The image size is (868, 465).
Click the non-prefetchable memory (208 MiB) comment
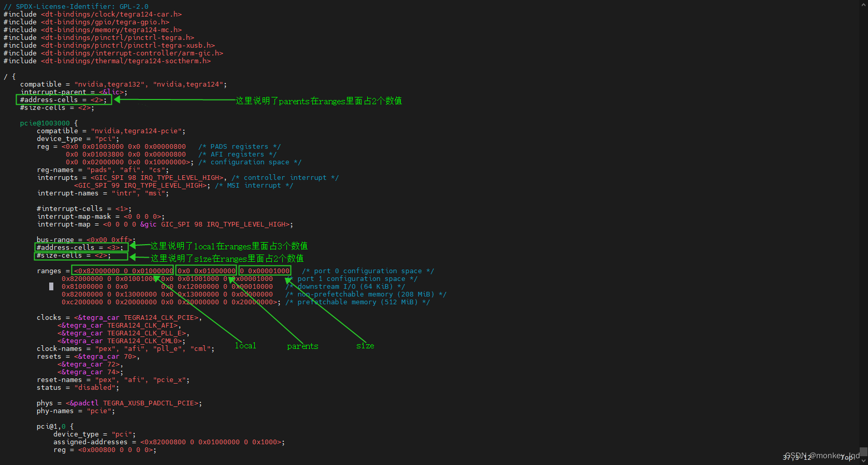click(x=366, y=294)
